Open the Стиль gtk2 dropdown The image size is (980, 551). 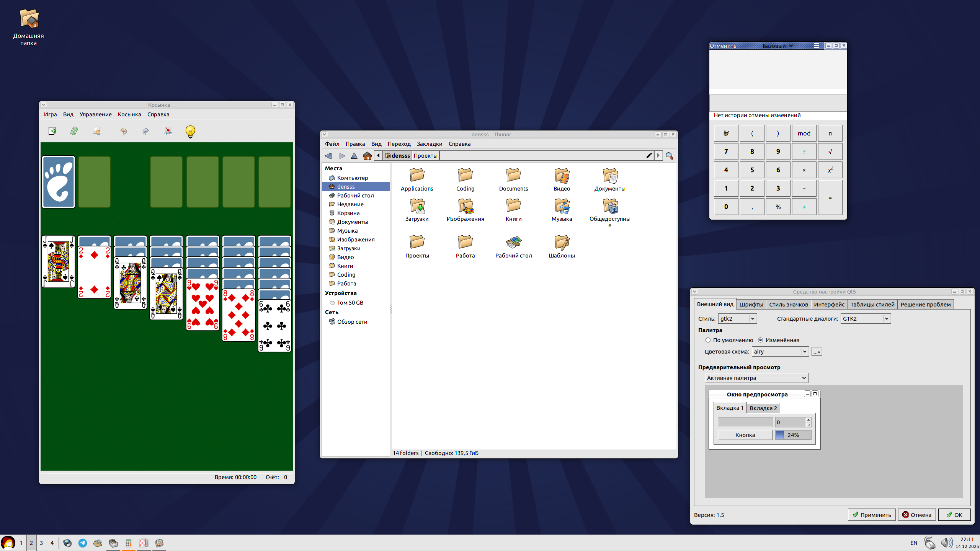(x=737, y=319)
